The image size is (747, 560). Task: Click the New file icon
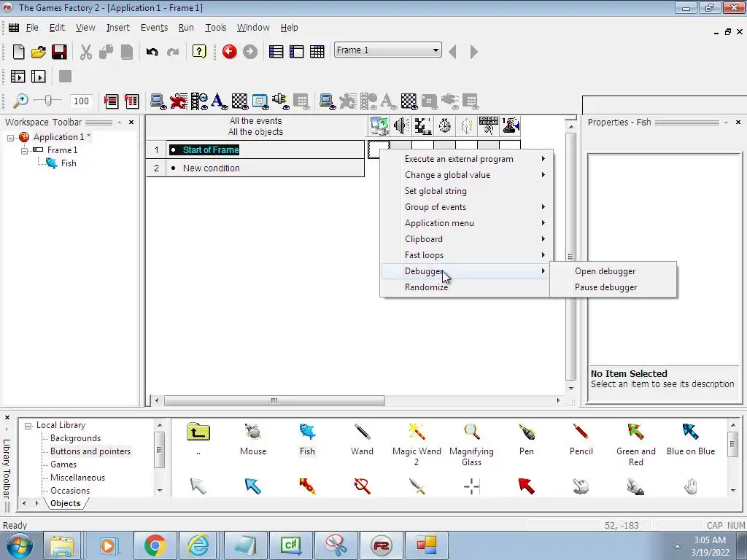click(18, 52)
